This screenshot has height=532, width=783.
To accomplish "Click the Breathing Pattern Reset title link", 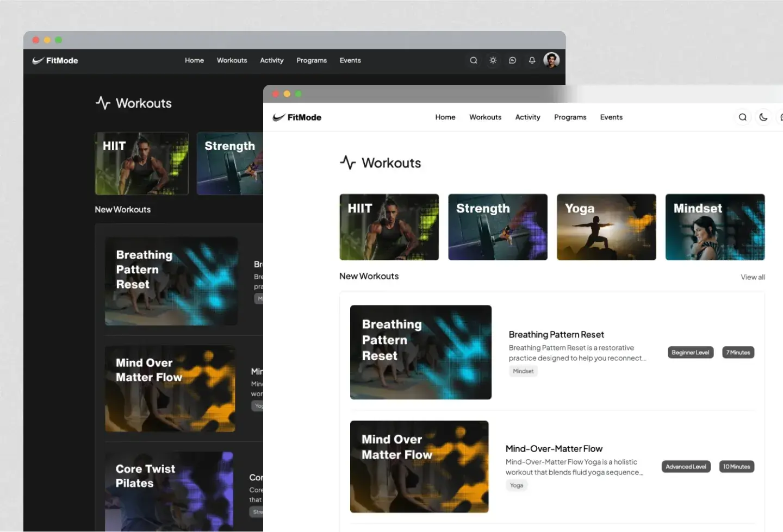I will click(556, 335).
